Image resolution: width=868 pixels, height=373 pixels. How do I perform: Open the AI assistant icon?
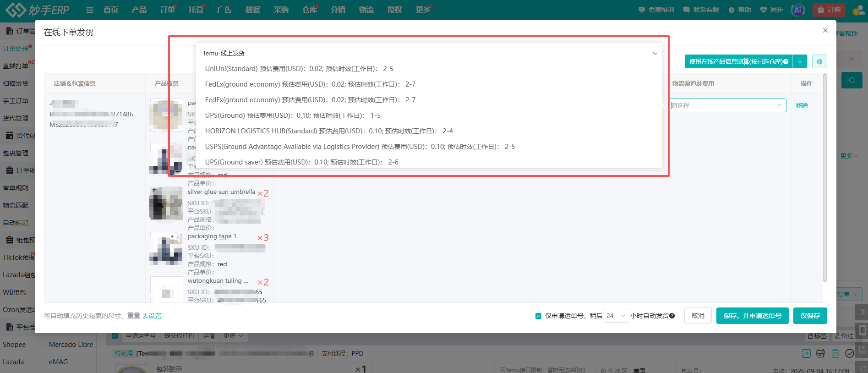click(x=798, y=10)
